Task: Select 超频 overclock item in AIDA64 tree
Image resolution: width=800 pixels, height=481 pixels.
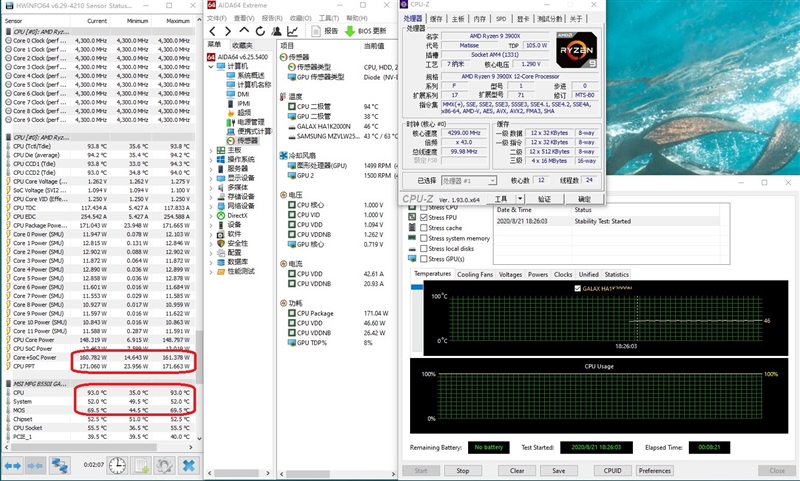Action: point(244,113)
